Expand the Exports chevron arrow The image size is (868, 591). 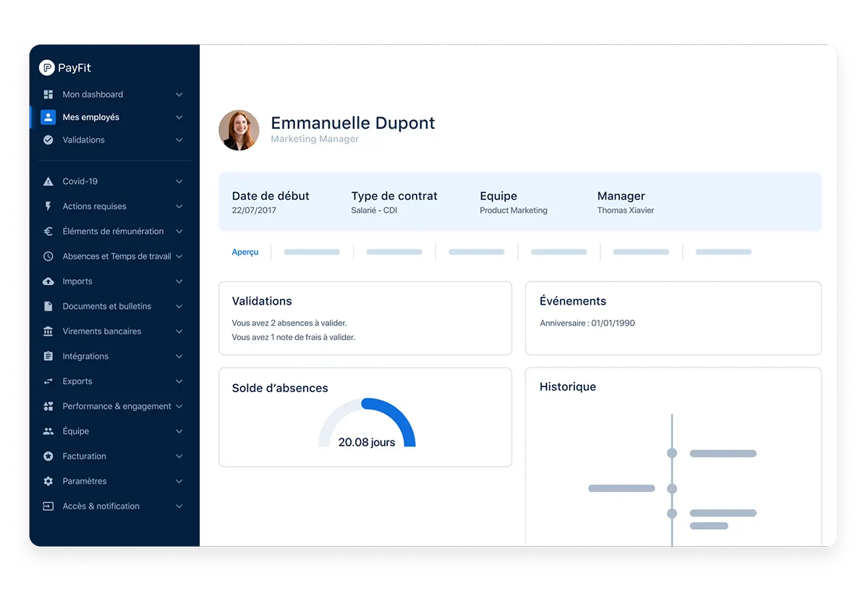[x=179, y=381]
